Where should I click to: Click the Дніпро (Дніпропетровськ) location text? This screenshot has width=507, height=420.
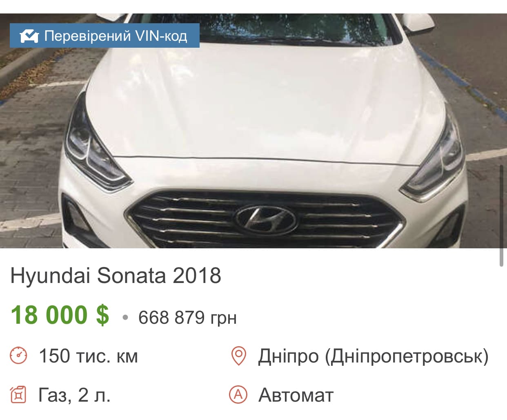[373, 356]
